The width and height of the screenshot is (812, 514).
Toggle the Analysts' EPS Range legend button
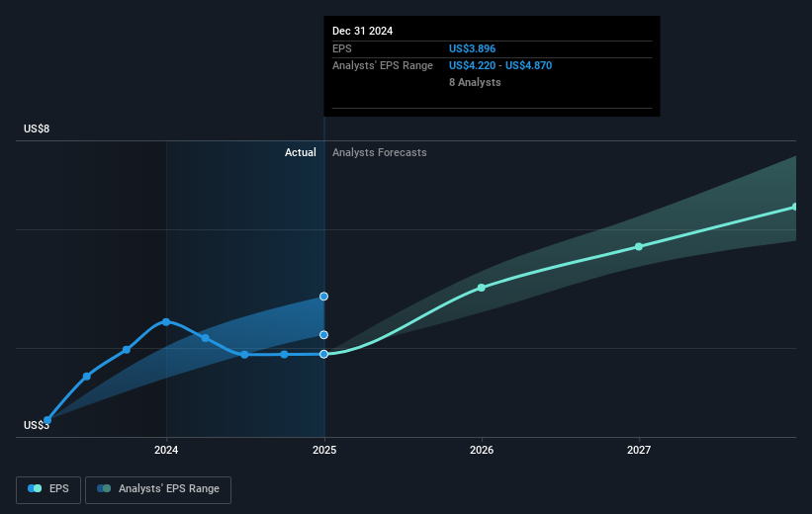tap(158, 489)
